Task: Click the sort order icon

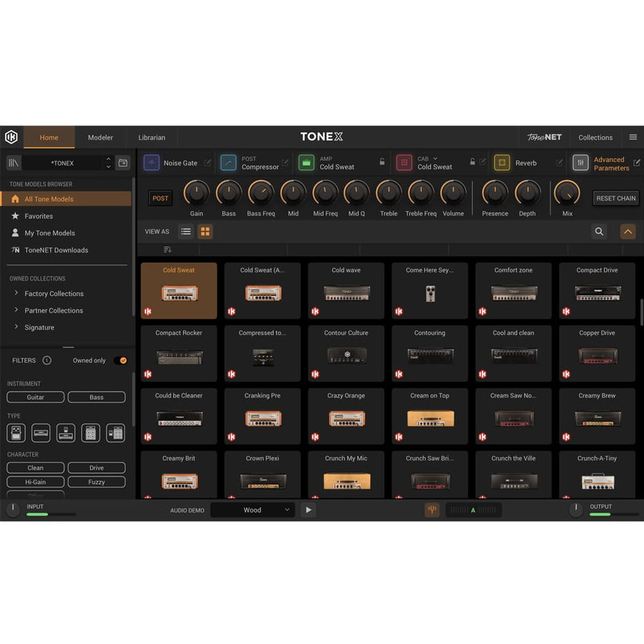Action: [x=167, y=249]
